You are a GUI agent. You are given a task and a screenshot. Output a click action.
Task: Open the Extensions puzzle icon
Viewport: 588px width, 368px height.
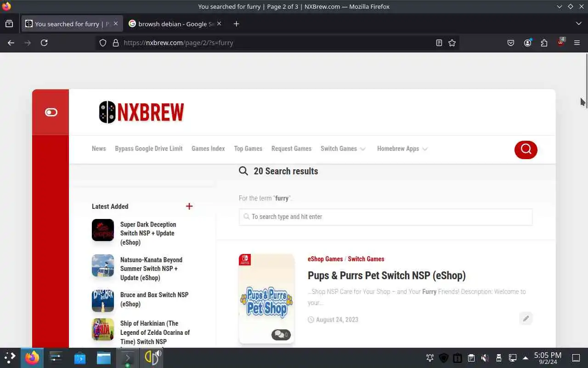click(544, 43)
